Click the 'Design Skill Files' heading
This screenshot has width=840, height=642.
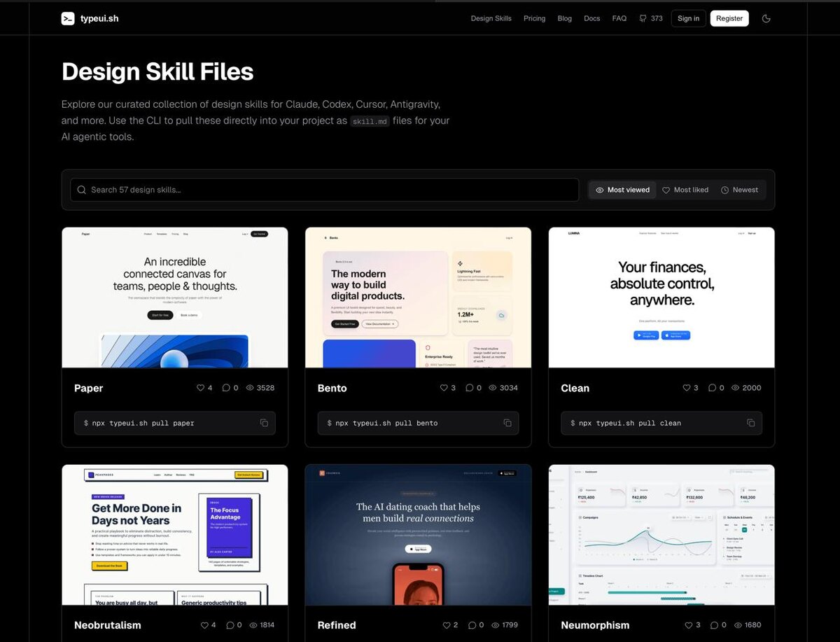[157, 71]
